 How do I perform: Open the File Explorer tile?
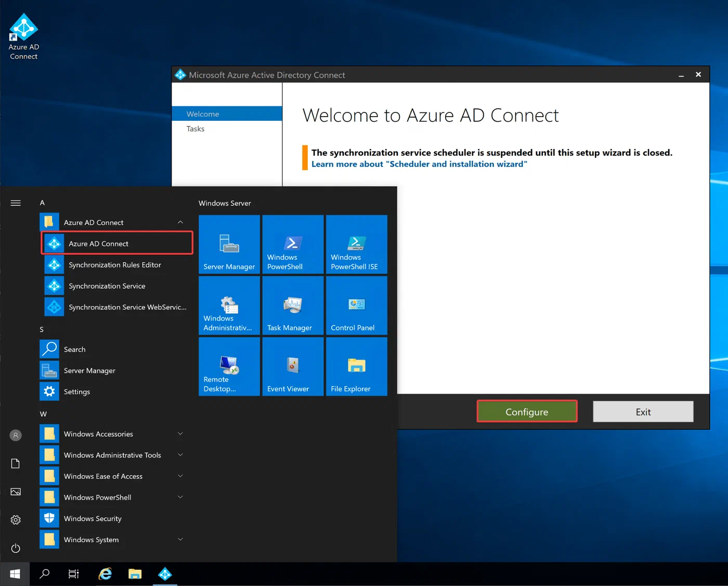(357, 366)
